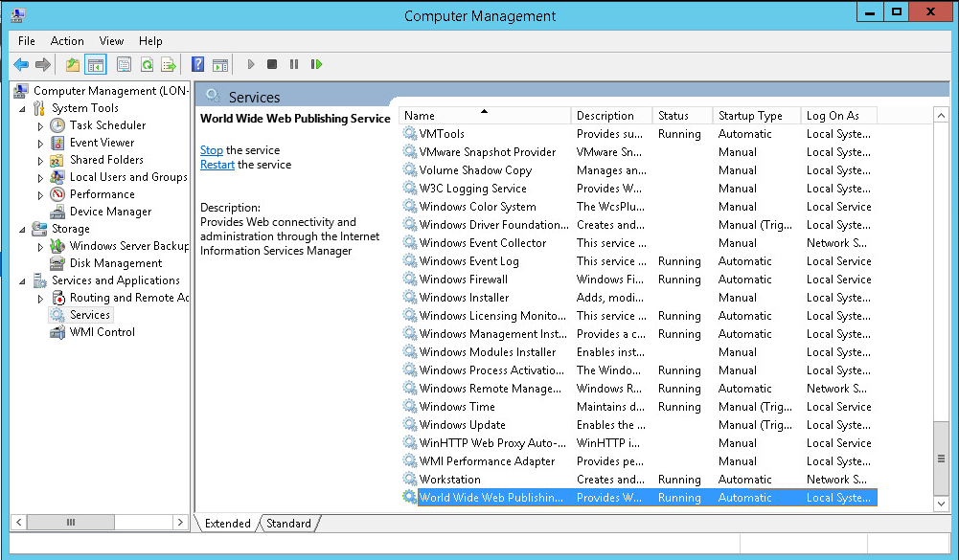Collapse the Services and Applications node
This screenshot has width=959, height=560.
[x=22, y=281]
